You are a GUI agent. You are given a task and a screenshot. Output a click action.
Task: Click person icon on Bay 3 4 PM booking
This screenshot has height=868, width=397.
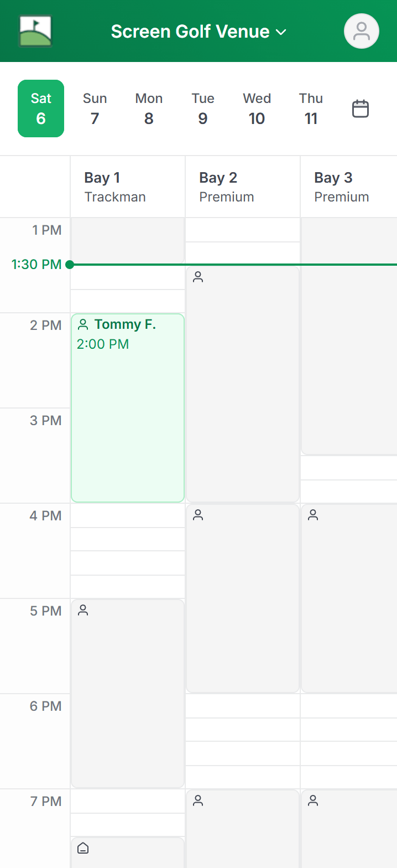click(313, 515)
